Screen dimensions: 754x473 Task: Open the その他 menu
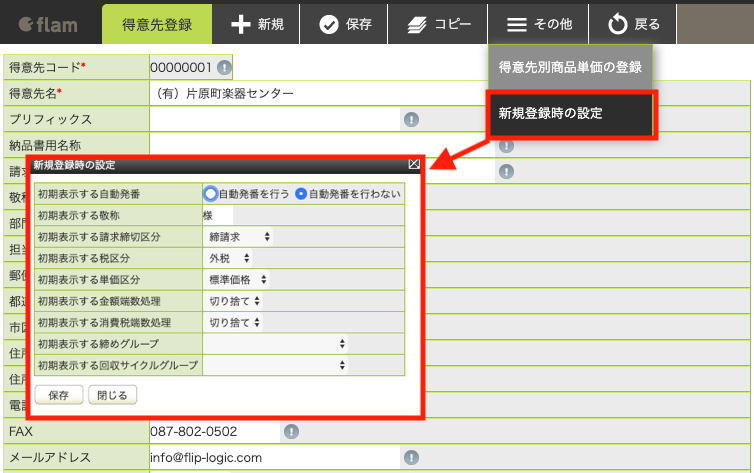coord(538,24)
